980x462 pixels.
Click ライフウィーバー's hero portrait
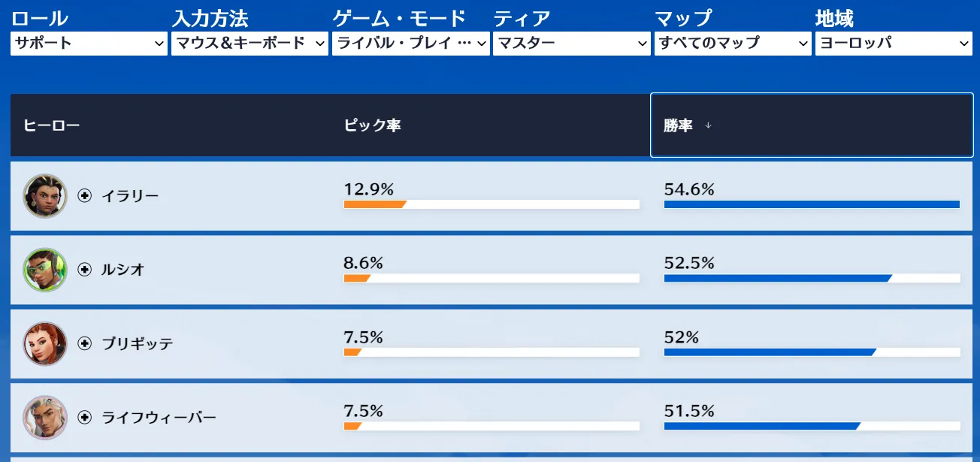pos(45,418)
